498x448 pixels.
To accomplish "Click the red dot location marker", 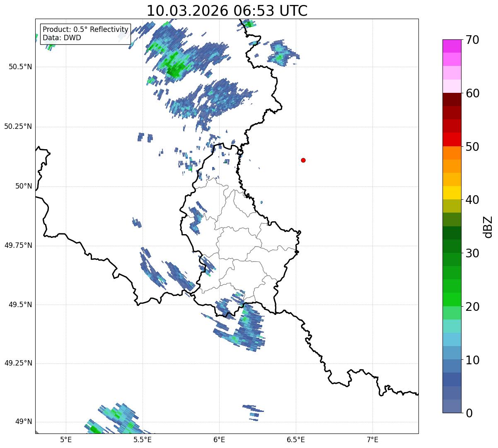I will click(303, 160).
